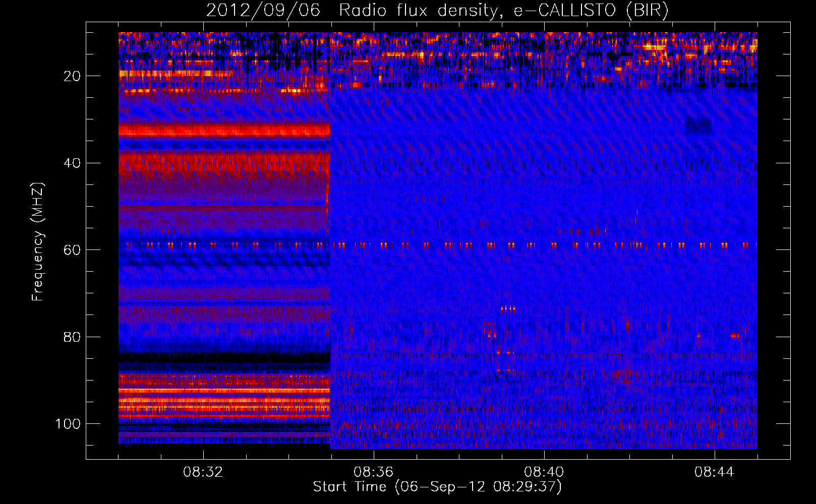This screenshot has width=816, height=504.
Task: Select the 80 frequency tick label
Action: tap(72, 337)
